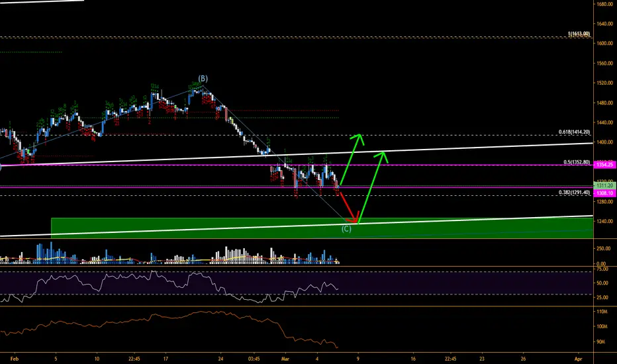Click the 110M indicator scale label
This screenshot has height=364, width=617.
click(602, 312)
